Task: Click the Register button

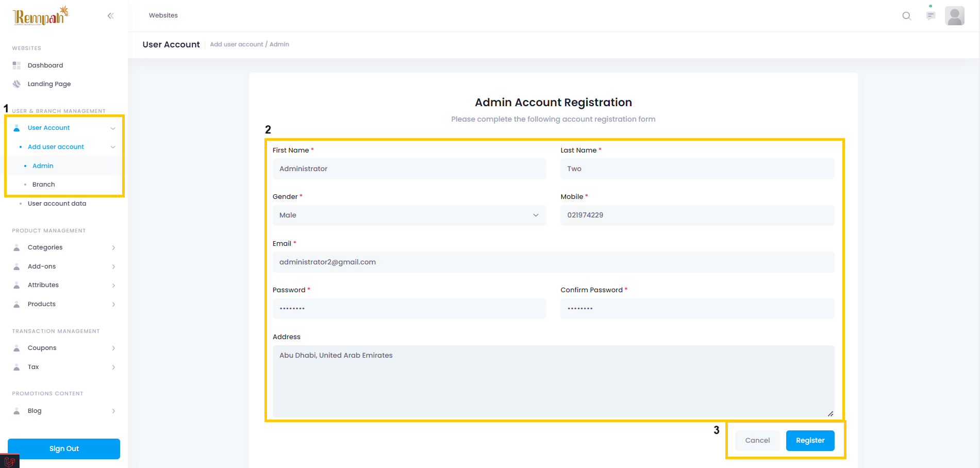Action: [810, 441]
